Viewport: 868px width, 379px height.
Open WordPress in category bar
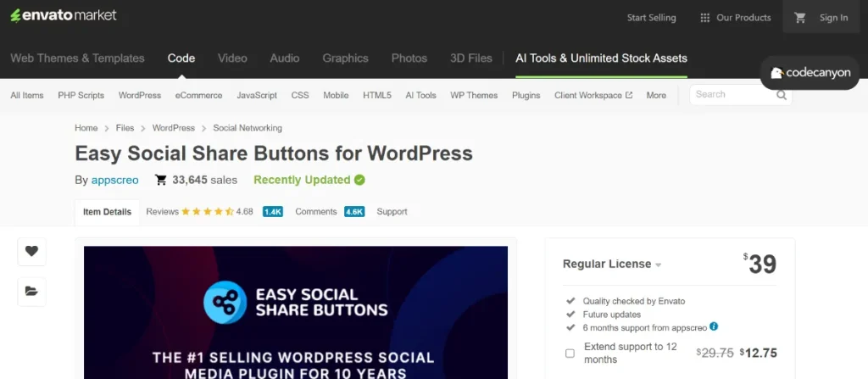pyautogui.click(x=140, y=95)
